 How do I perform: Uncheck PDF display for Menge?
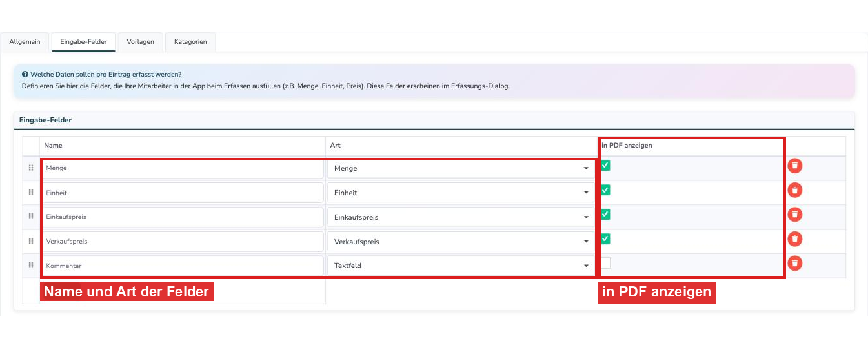coord(605,166)
